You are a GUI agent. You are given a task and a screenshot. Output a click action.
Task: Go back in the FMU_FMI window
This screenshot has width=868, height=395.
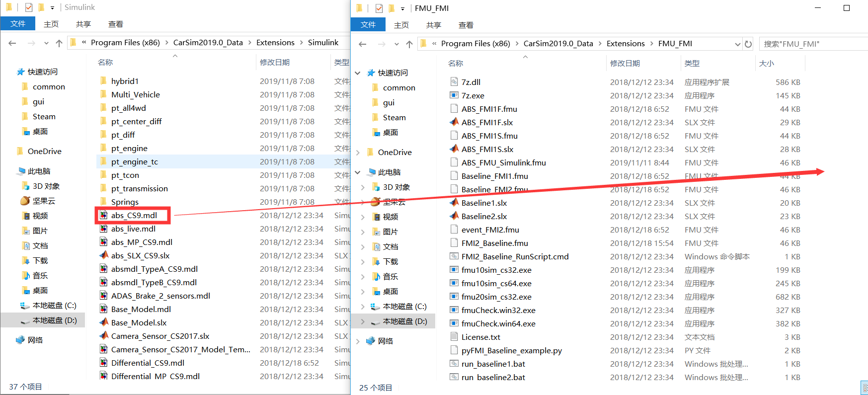(363, 44)
